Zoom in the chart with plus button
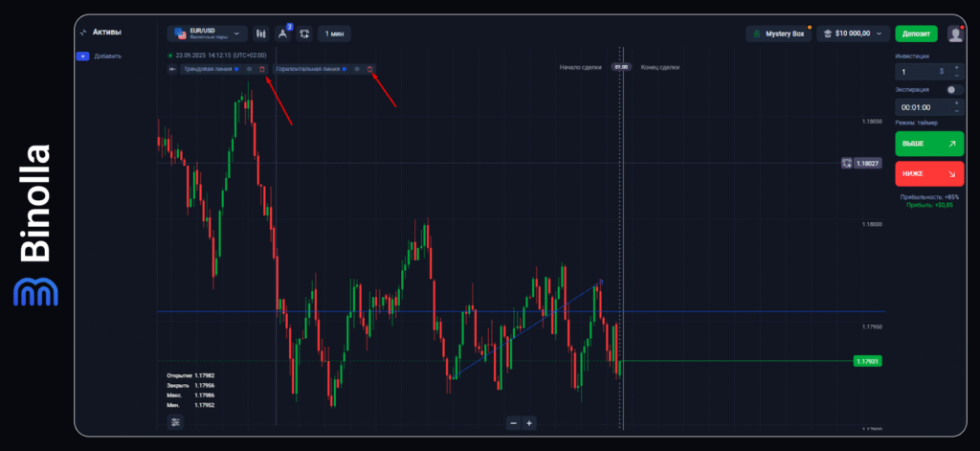Viewport: 980px width, 451px height. (529, 422)
